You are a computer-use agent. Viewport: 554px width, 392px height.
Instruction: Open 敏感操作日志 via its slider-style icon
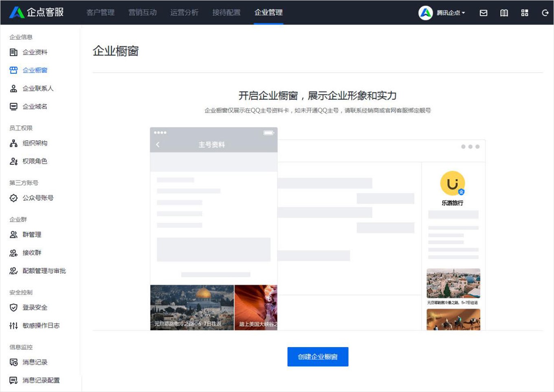(13, 326)
